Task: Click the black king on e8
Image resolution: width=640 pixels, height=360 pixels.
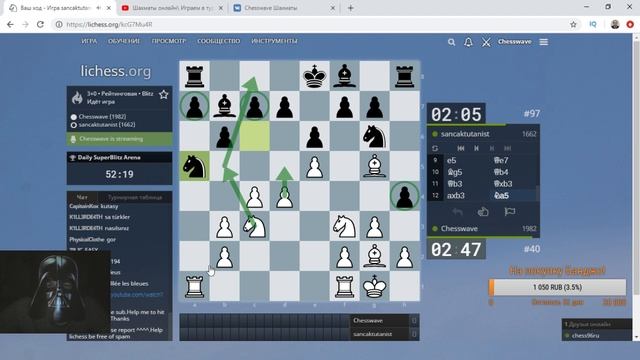Action: pyautogui.click(x=314, y=76)
